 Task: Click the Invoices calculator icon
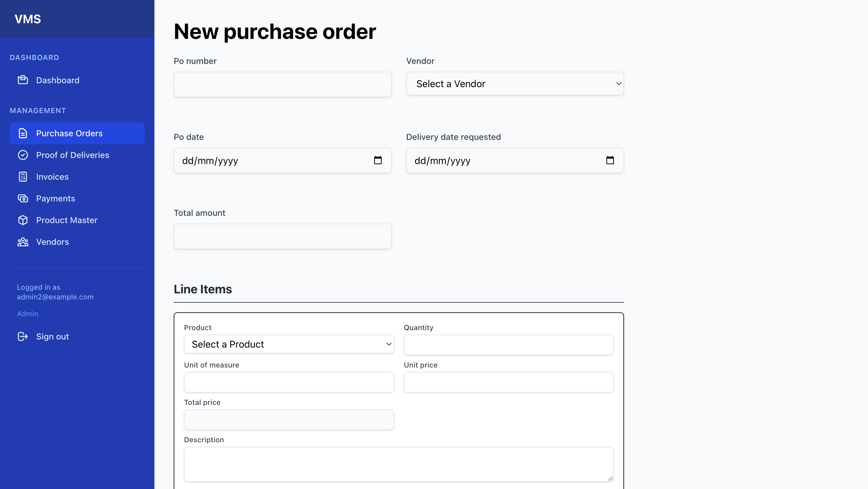click(23, 177)
